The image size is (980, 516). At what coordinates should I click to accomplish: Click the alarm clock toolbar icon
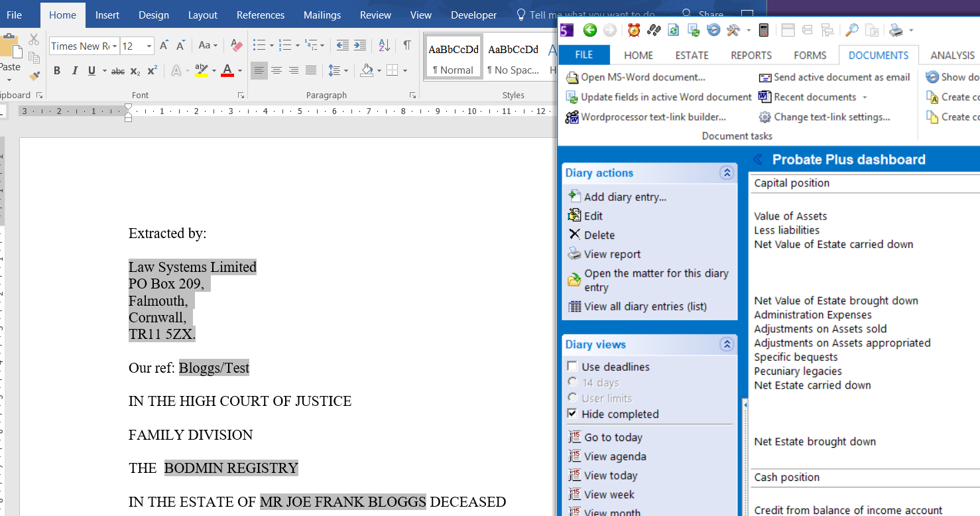tap(634, 30)
